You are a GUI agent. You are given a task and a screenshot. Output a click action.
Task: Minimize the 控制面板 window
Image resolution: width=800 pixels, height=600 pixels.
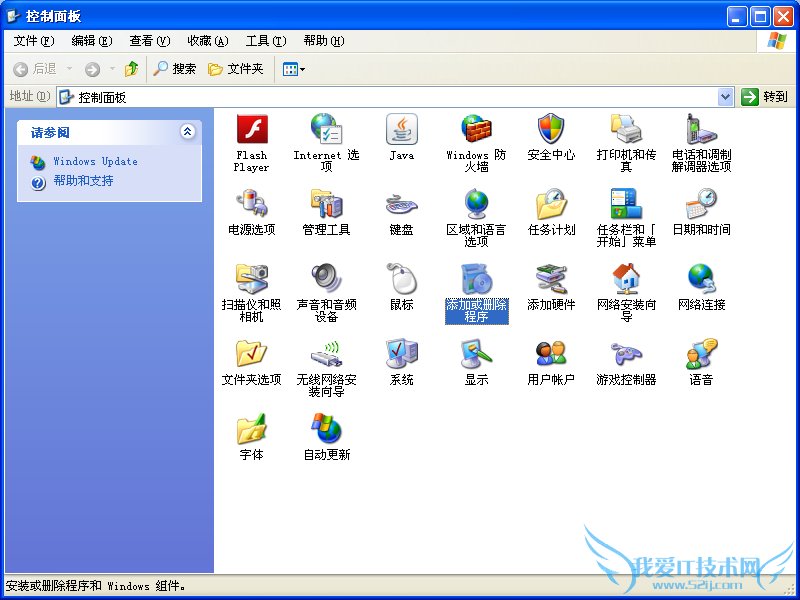[x=736, y=17]
